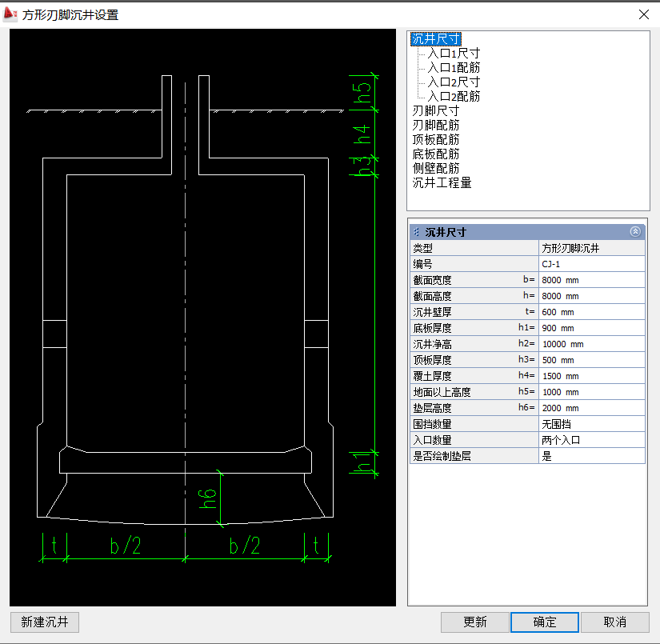This screenshot has width=660, height=644.
Task: Choose 刃脚配筋 in the settings tree
Action: [x=435, y=126]
